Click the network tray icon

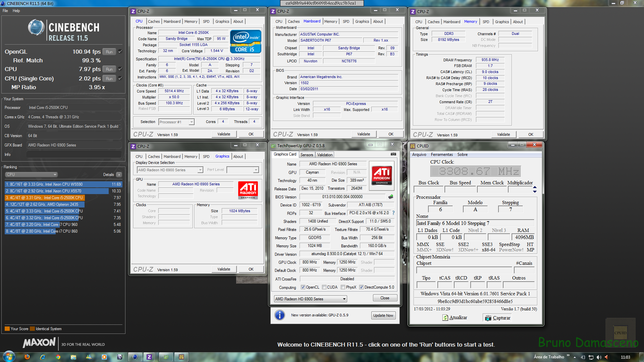[591, 357]
